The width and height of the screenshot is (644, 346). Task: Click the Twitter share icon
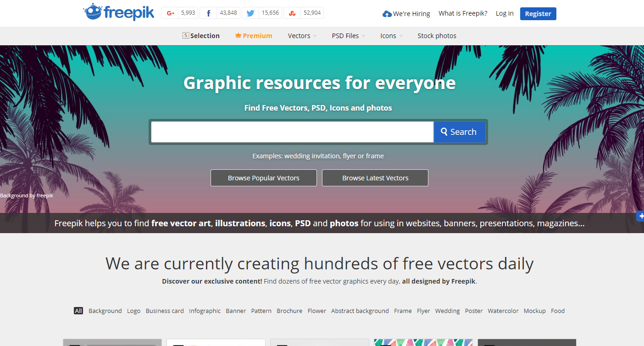click(x=250, y=13)
